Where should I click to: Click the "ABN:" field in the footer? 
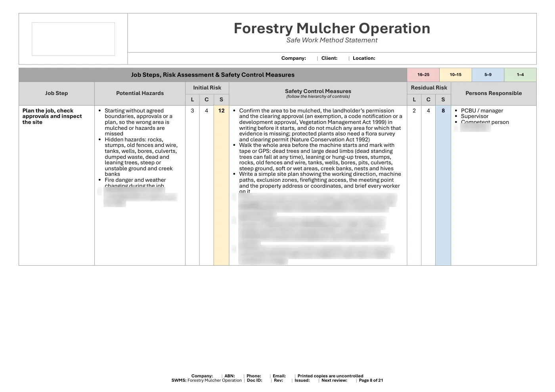(230, 376)
